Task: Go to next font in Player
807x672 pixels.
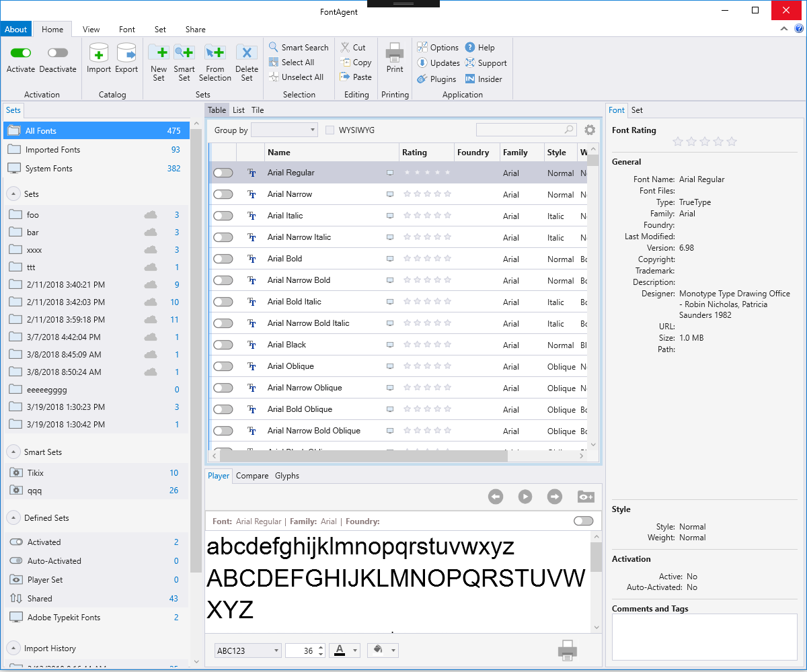Action: coord(555,497)
